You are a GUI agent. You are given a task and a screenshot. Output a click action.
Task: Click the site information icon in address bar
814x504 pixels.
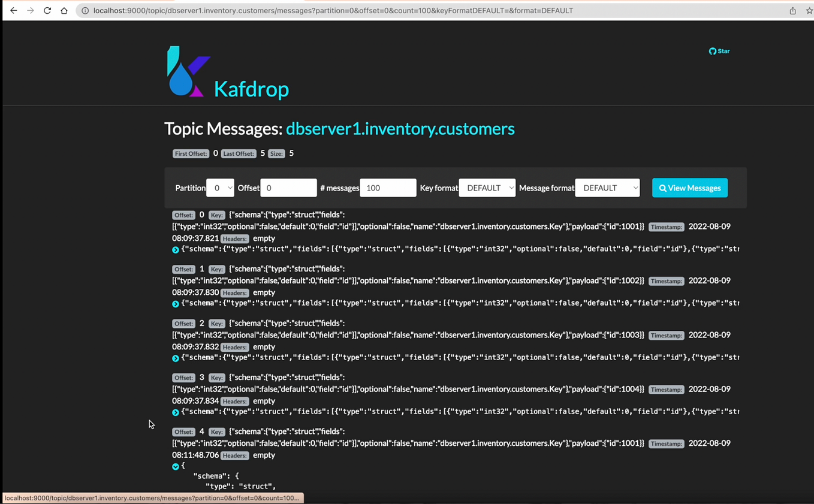pos(85,10)
